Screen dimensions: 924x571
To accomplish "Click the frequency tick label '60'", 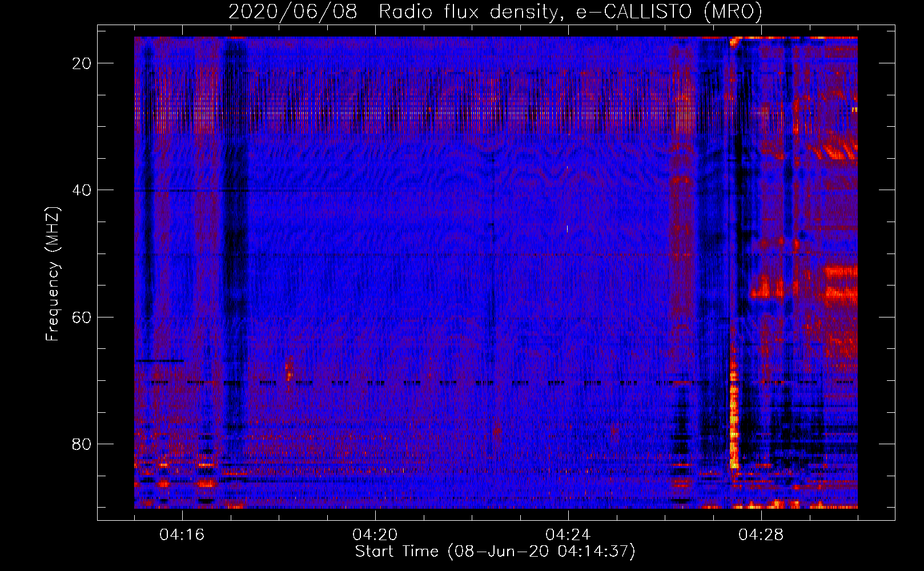I will [82, 317].
